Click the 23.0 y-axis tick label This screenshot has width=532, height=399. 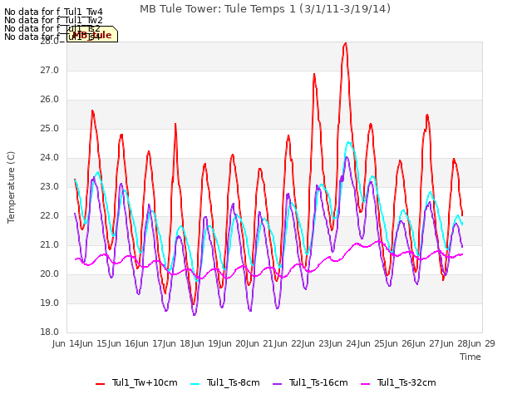point(50,186)
